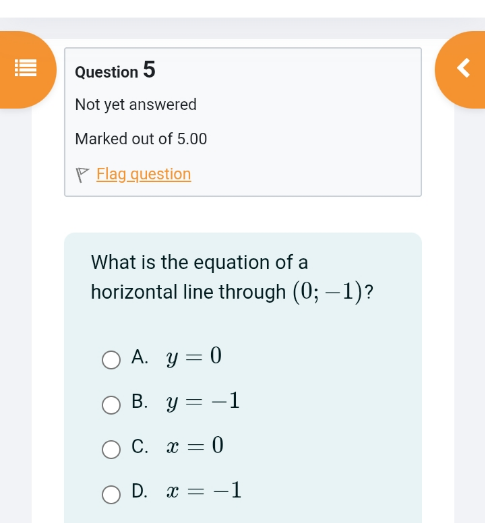Viewport: 485px width, 523px height.
Task: Choose the answer text x = 0
Action: point(195,446)
